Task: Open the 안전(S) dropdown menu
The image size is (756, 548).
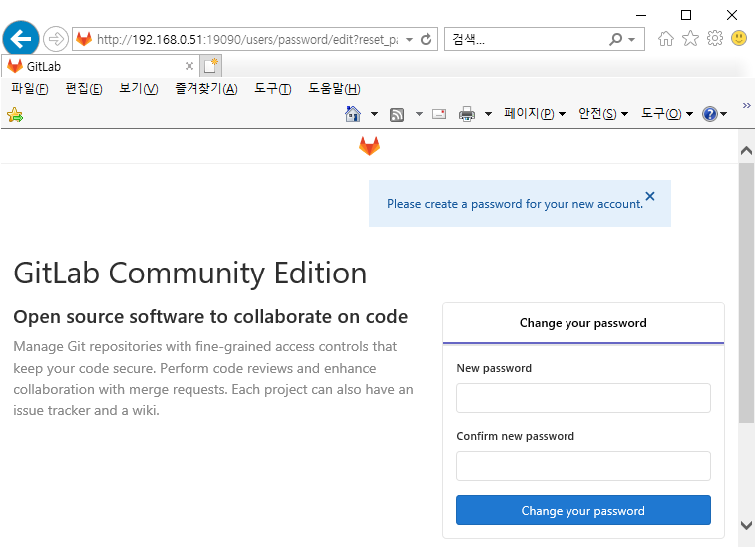Action: click(603, 114)
